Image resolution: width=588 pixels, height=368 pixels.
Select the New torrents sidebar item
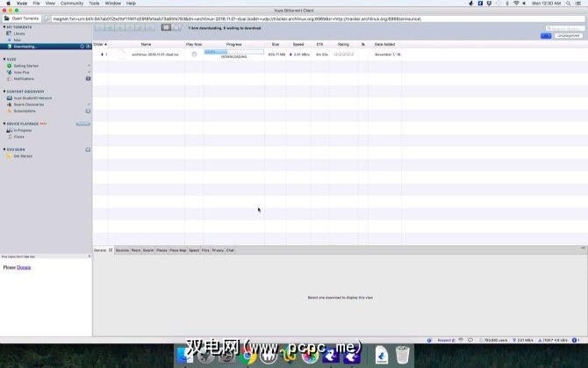tap(18, 40)
